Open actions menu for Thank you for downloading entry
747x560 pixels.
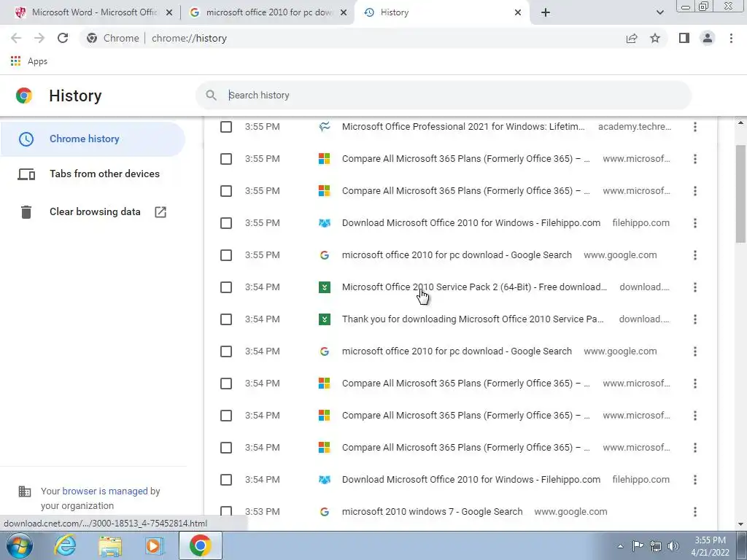695,319
